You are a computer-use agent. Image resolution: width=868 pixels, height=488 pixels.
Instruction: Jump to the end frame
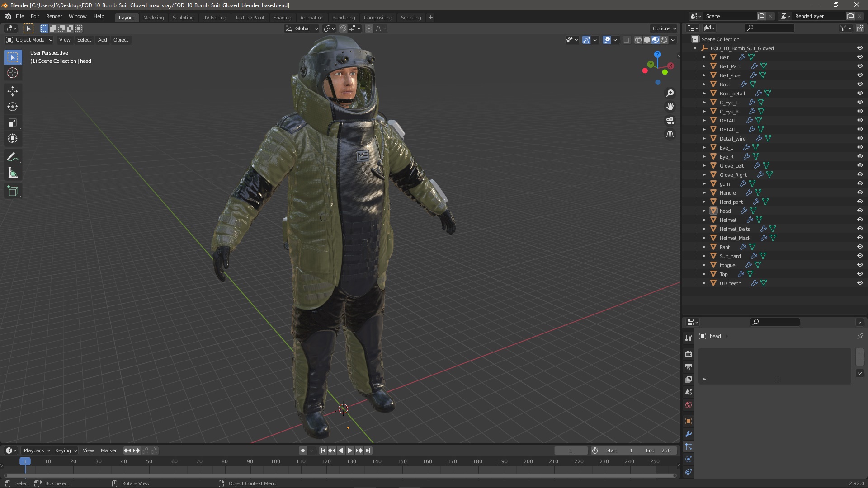368,450
